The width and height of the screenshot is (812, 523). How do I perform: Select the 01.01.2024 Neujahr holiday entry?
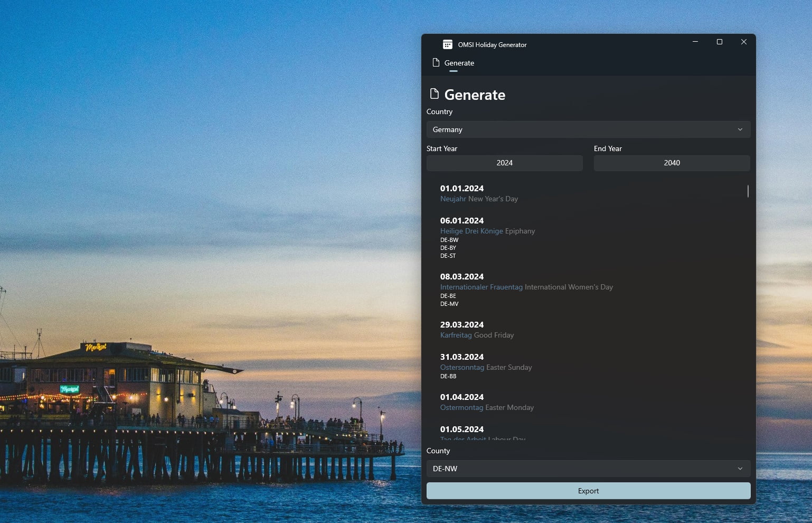[x=586, y=193]
